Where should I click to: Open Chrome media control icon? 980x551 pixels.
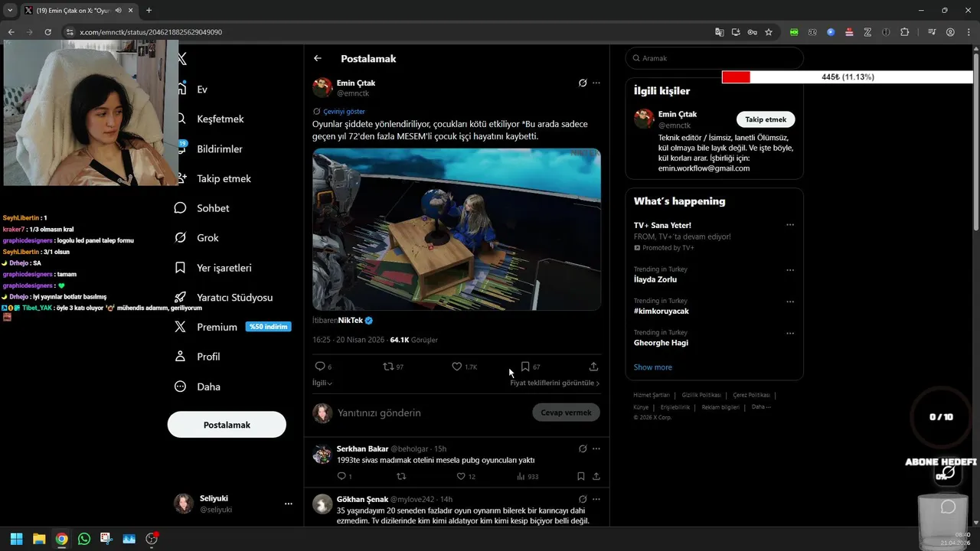point(932,32)
